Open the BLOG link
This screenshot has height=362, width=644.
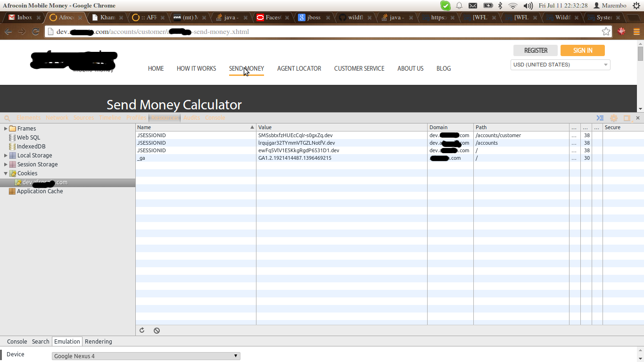[444, 68]
